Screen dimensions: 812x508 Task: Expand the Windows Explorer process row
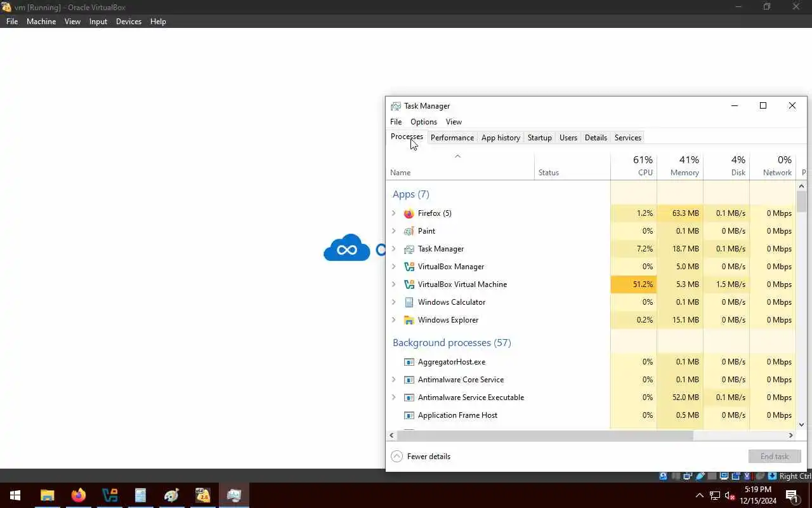393,320
